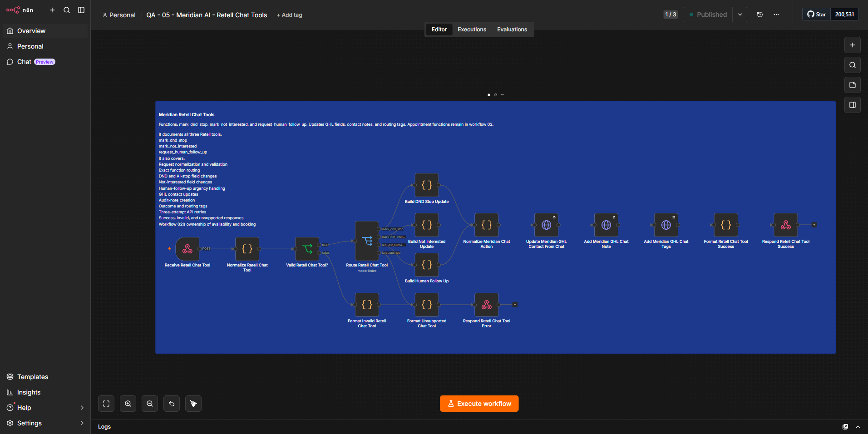The image size is (868, 434).
Task: Open node search on canvas panel
Action: click(x=853, y=65)
